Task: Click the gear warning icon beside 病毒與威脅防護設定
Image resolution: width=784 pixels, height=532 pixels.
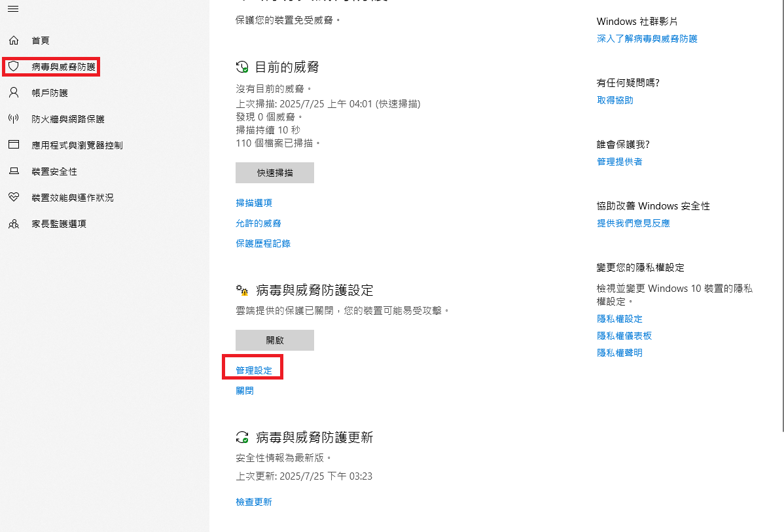Action: pos(242,290)
